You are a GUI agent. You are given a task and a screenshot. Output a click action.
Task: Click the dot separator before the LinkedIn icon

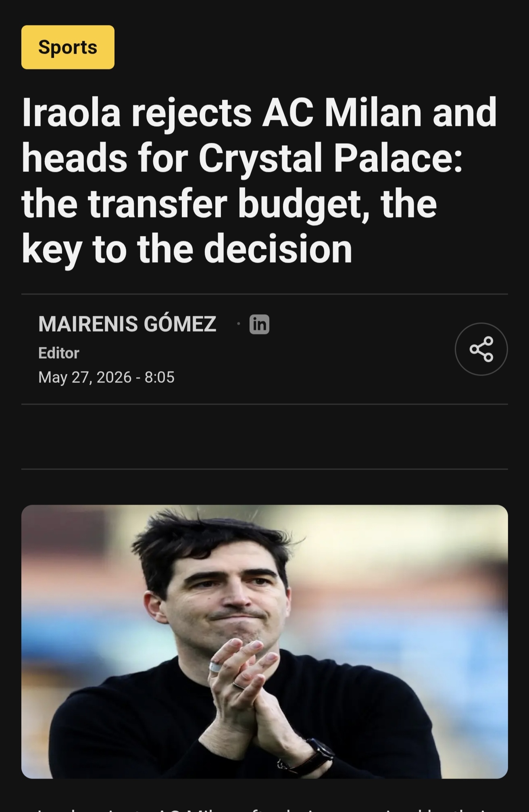click(x=239, y=324)
